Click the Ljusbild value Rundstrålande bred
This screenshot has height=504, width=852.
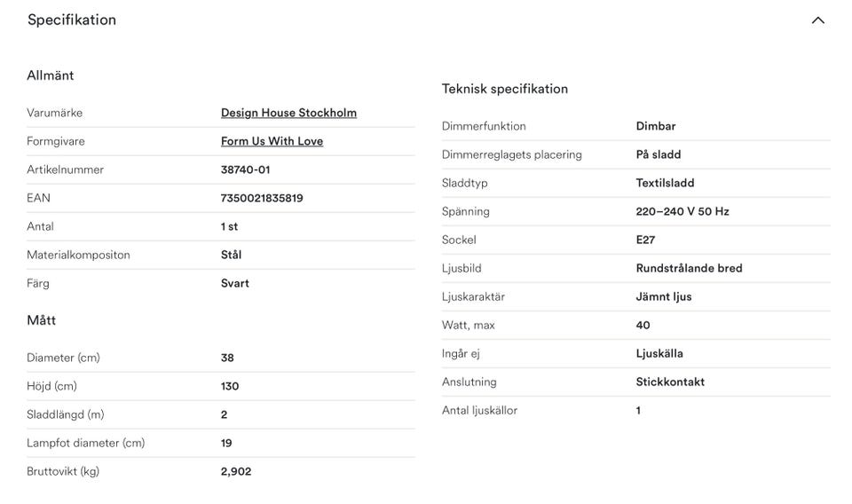click(689, 268)
